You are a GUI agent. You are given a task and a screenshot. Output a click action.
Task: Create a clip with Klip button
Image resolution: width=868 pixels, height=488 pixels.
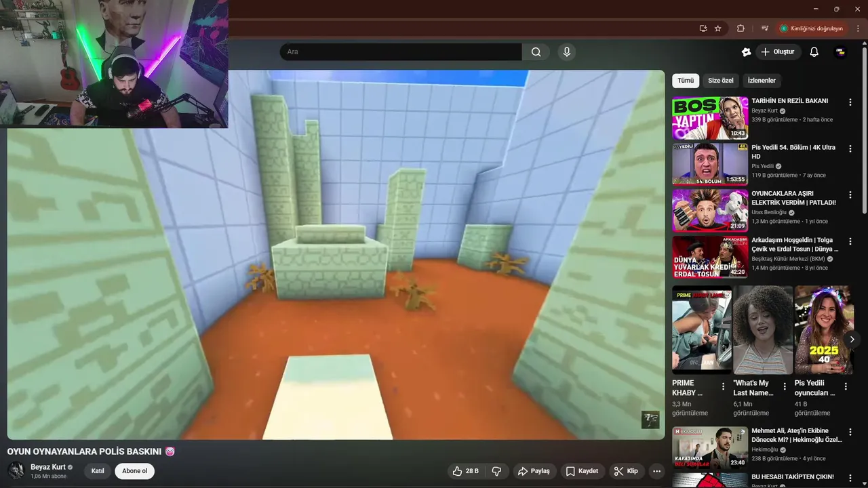pyautogui.click(x=626, y=471)
